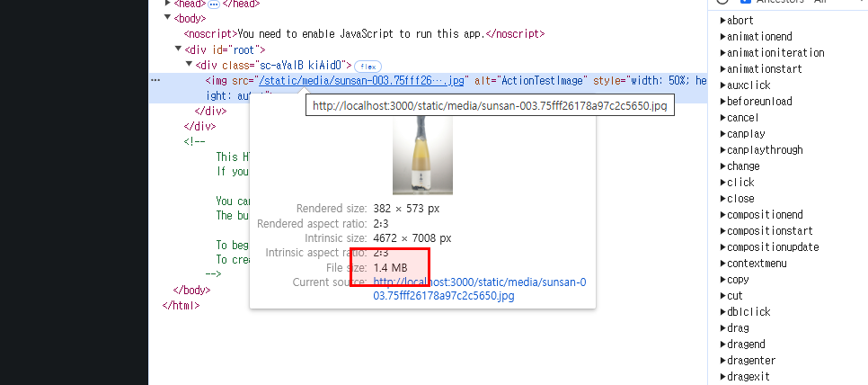Expand the animationend event listener
Screen dimensions: 868x385
coord(723,37)
